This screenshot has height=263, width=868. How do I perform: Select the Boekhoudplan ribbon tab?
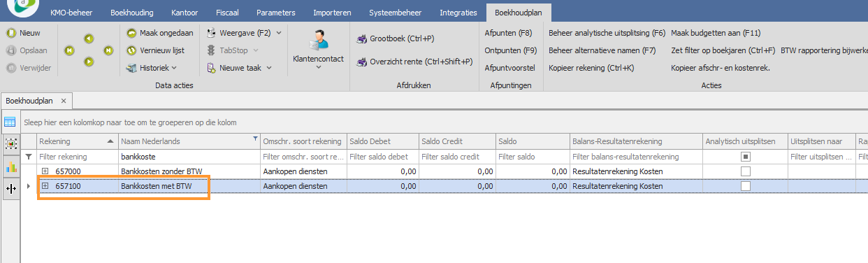click(x=519, y=13)
